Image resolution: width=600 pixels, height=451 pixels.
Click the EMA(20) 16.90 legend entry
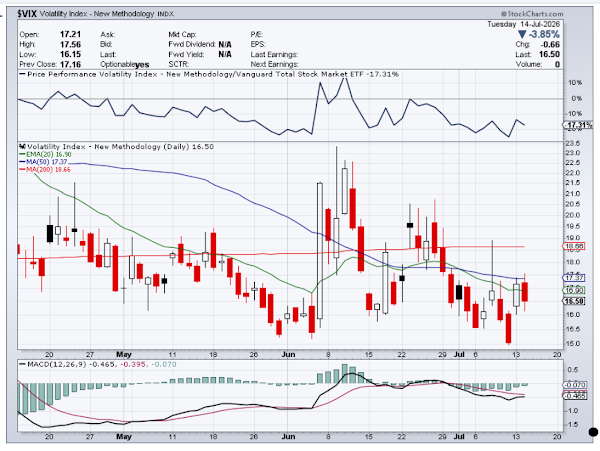[x=45, y=154]
